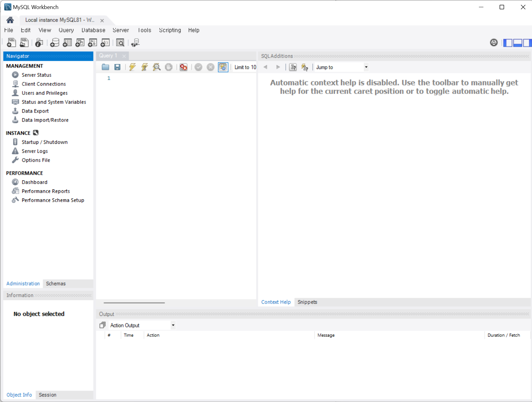Open Startup / Shutdown

coord(45,142)
